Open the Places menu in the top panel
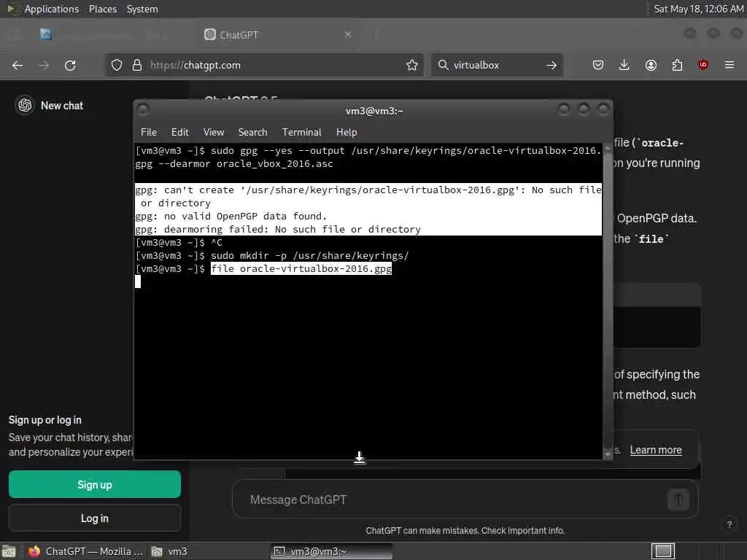 pyautogui.click(x=102, y=9)
